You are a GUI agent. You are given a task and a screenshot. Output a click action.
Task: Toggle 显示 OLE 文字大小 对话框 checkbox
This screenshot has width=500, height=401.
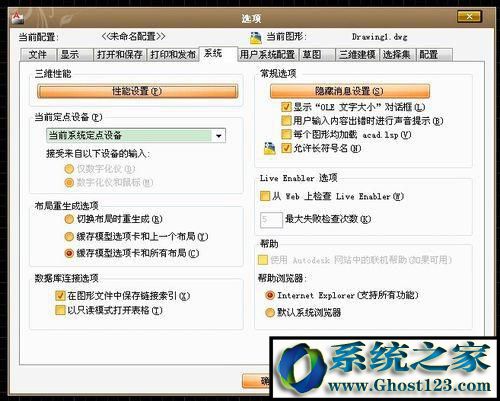[286, 107]
